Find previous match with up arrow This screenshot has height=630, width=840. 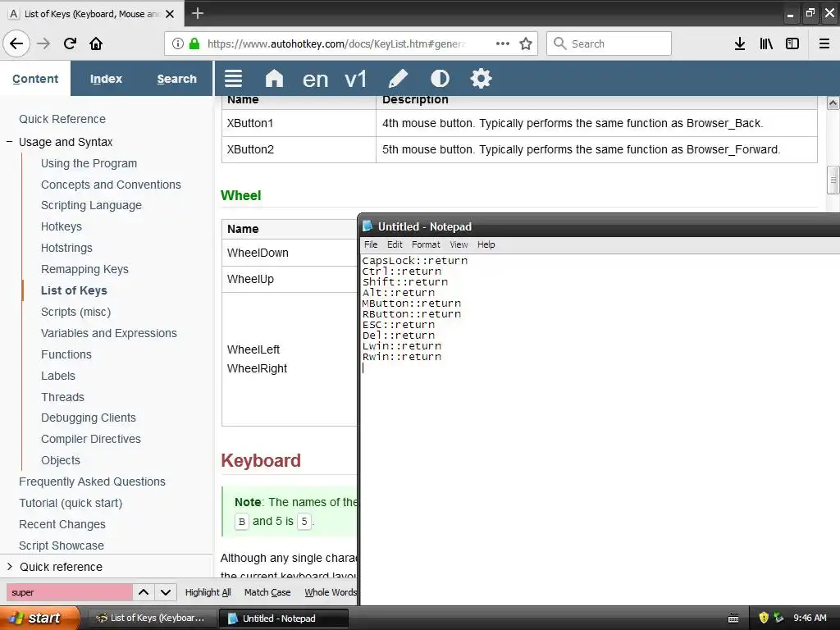pyautogui.click(x=144, y=592)
